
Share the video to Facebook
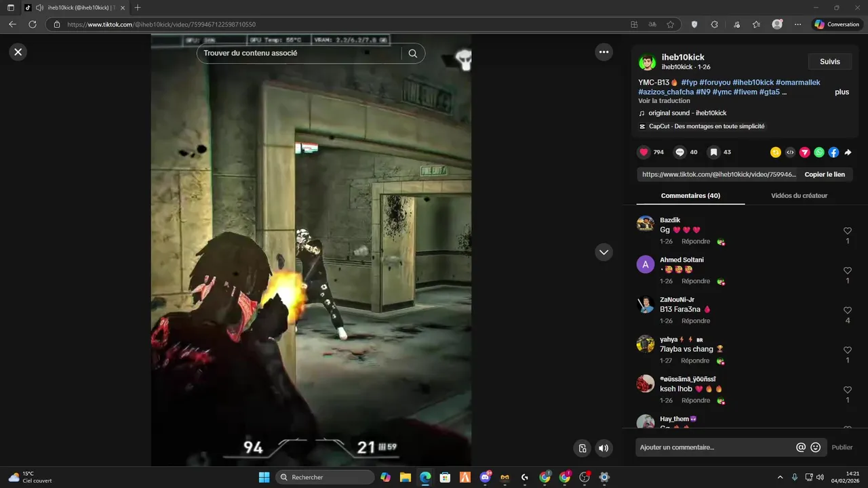click(x=833, y=152)
